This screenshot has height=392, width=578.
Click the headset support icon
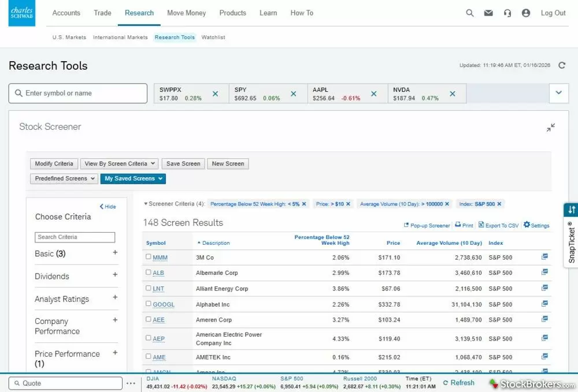pos(507,13)
